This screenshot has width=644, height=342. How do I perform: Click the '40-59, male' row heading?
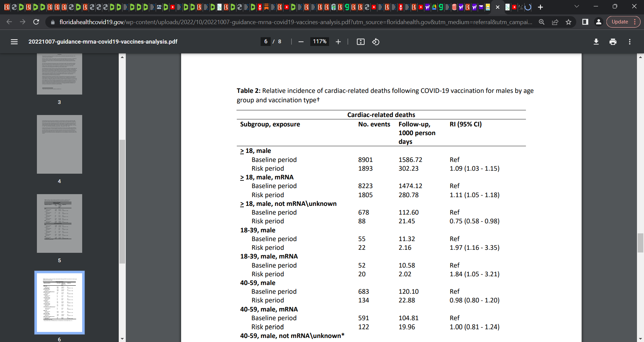point(258,283)
